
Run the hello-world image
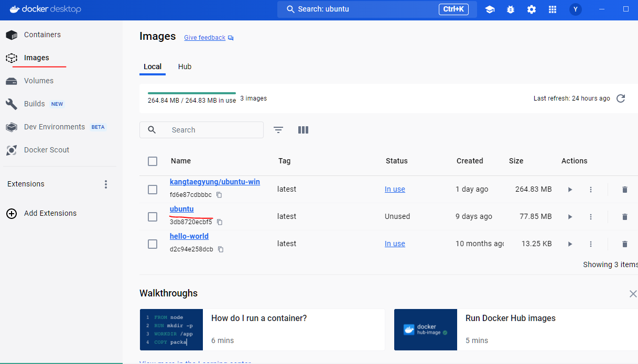570,244
